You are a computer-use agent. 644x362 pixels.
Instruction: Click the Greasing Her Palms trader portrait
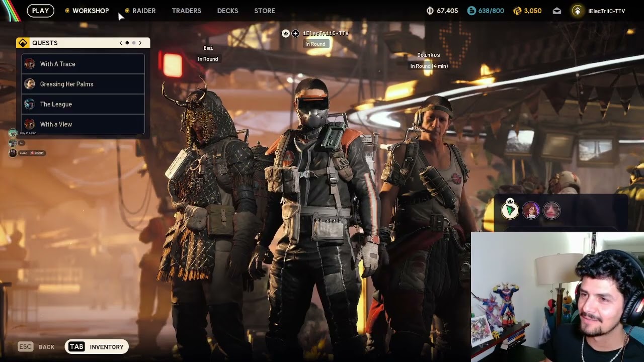pos(30,84)
